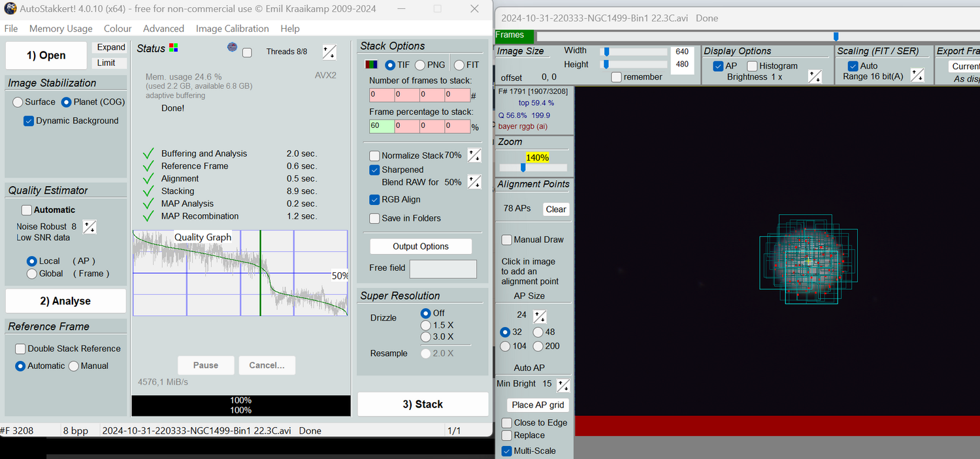Click the globe language icon in Status panel

click(232, 47)
